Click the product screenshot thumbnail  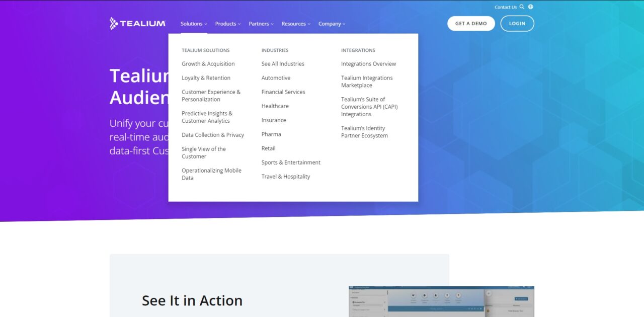coord(441,302)
